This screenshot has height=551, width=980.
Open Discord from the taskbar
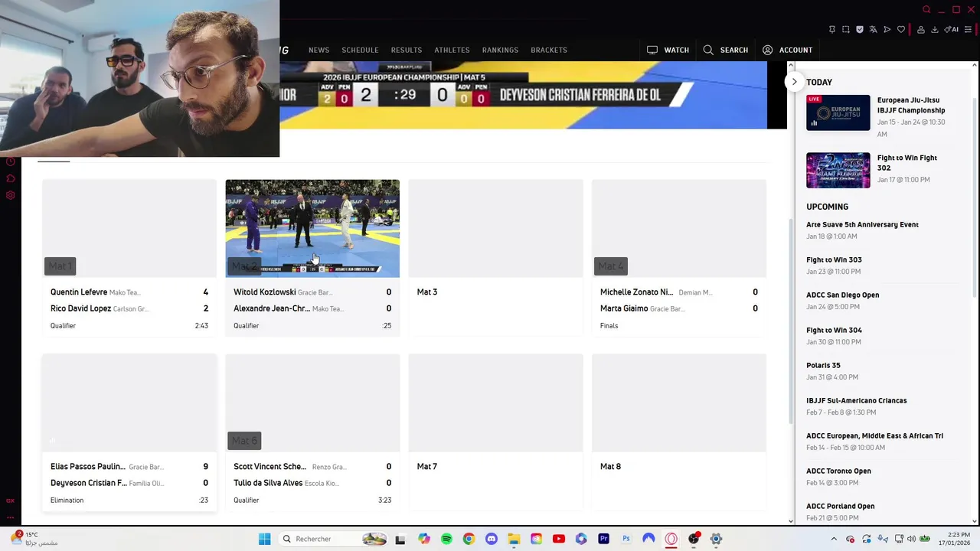tap(492, 539)
